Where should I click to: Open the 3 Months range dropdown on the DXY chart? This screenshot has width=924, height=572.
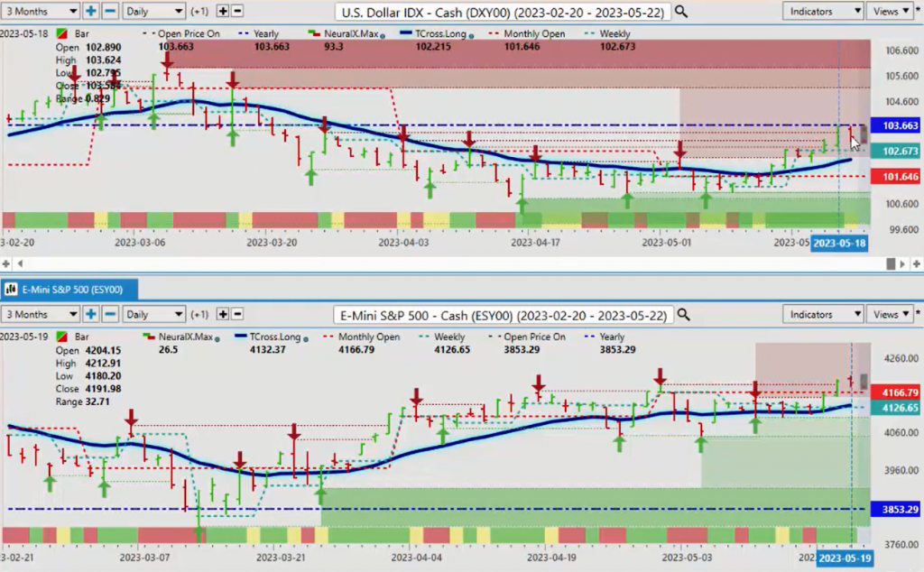click(x=40, y=11)
